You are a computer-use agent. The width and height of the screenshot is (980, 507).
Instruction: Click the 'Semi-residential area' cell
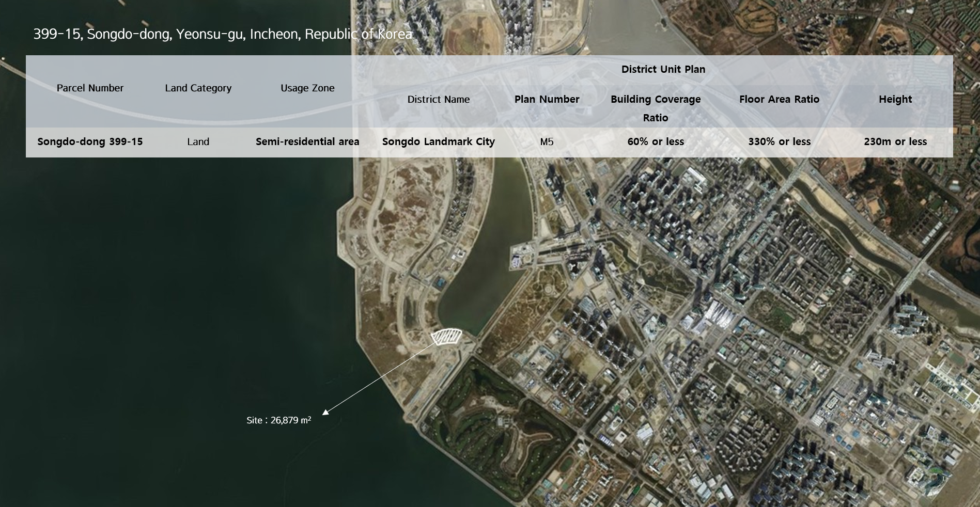[x=307, y=141]
